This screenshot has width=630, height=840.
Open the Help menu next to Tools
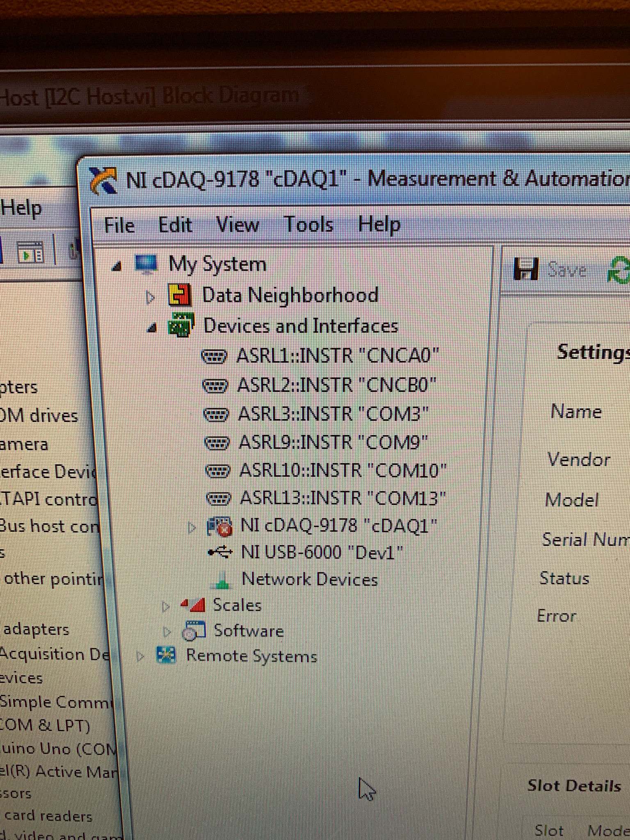(379, 225)
